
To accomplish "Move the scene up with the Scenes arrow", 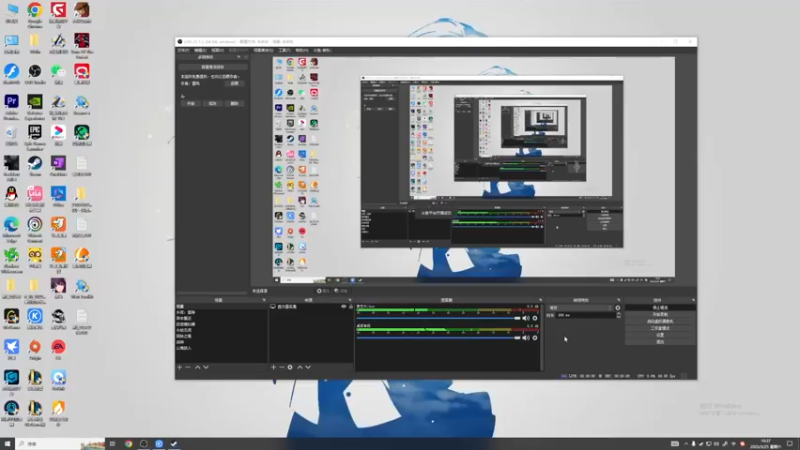I will pos(197,367).
